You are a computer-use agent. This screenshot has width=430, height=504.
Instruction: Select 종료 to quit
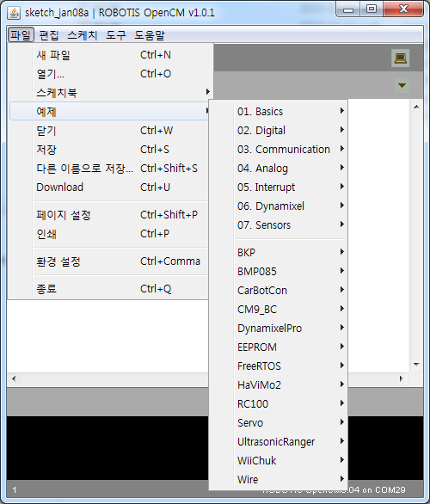pyautogui.click(x=109, y=289)
